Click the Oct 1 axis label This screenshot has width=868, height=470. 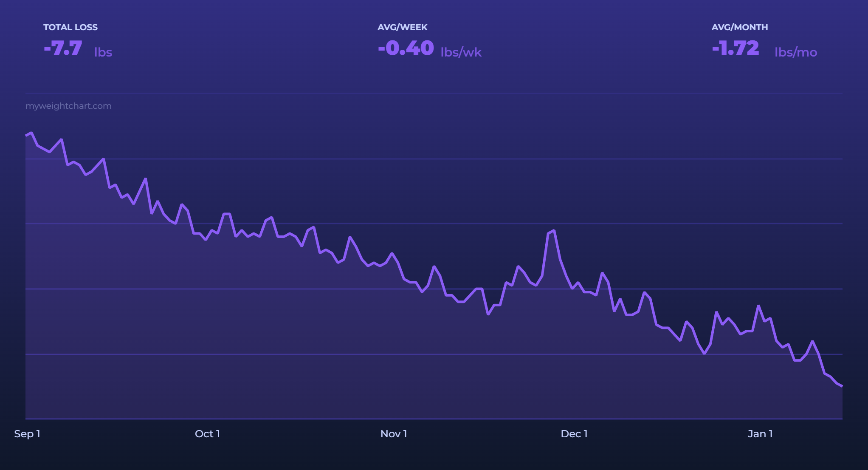(207, 434)
